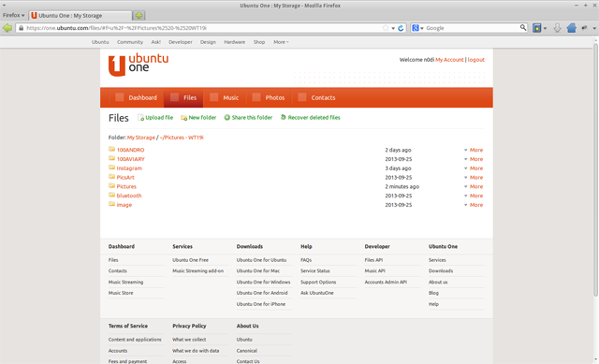This screenshot has height=364, width=599.
Task: Click the Pictures folder icon
Action: pyautogui.click(x=111, y=186)
